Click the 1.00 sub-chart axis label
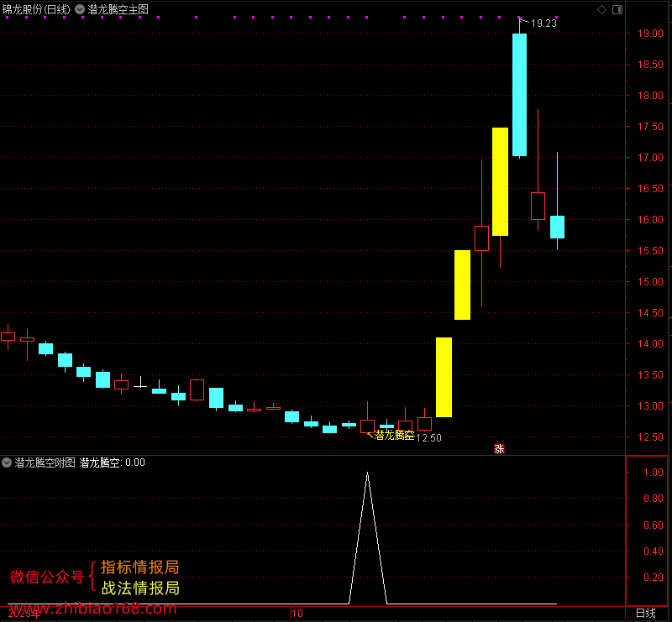The width and height of the screenshot is (672, 622). point(654,472)
